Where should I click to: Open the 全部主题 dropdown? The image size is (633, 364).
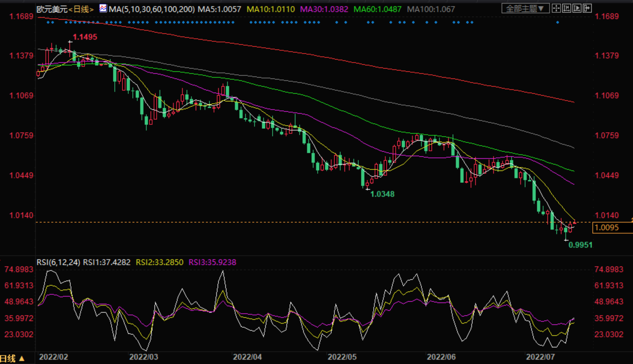tap(525, 9)
